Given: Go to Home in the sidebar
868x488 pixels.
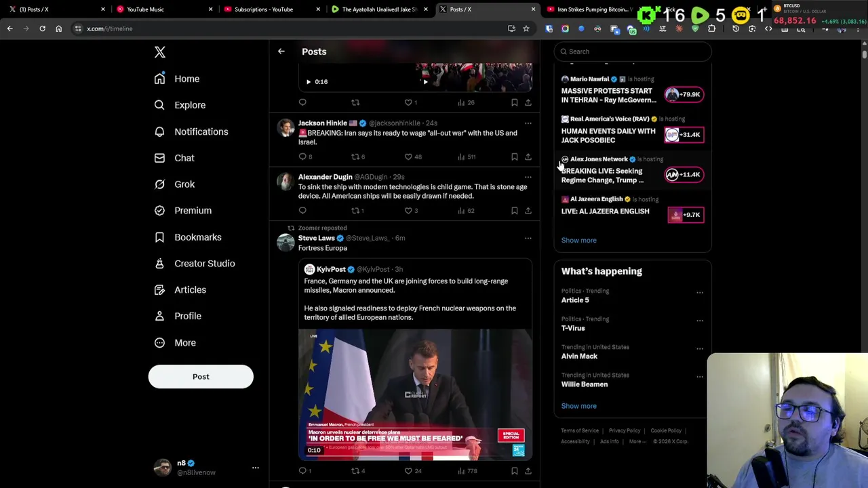Looking at the screenshot, I should click(x=177, y=79).
